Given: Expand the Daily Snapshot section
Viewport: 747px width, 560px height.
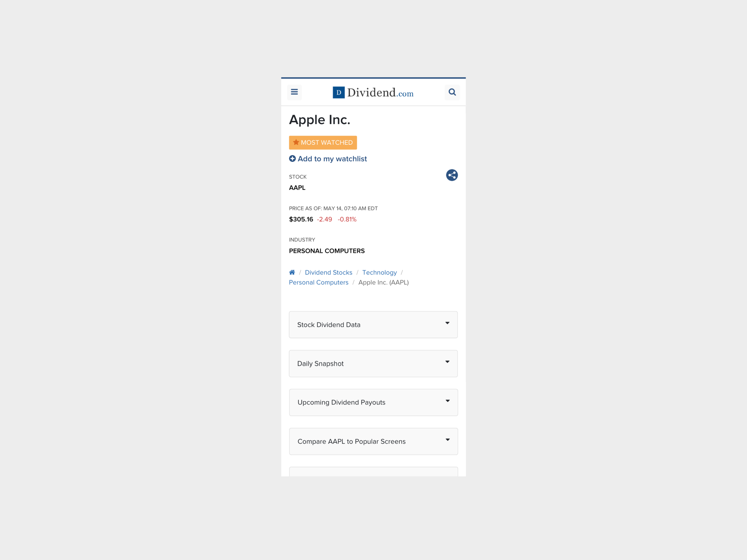Looking at the screenshot, I should [x=373, y=363].
